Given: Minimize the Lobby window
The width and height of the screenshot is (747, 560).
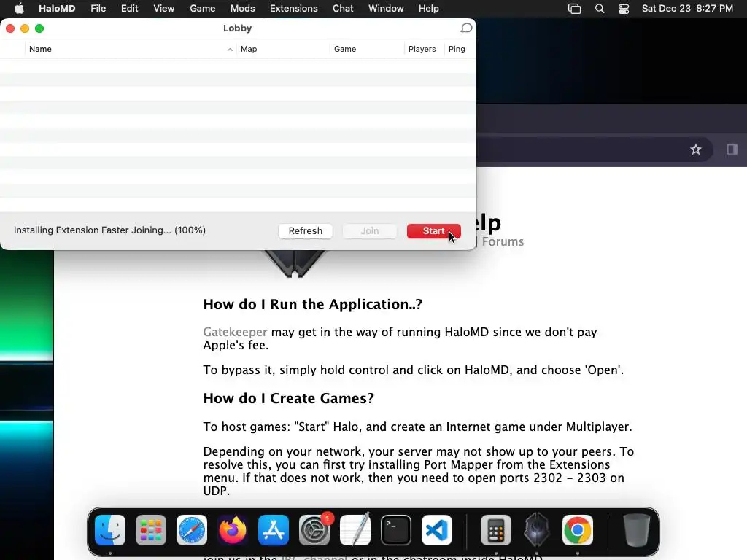Looking at the screenshot, I should click(x=25, y=28).
